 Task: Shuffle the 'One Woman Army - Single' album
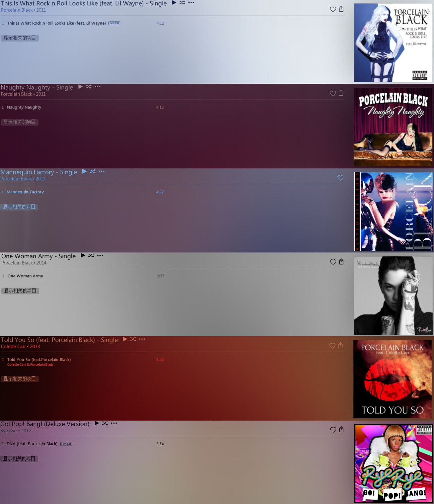(91, 255)
